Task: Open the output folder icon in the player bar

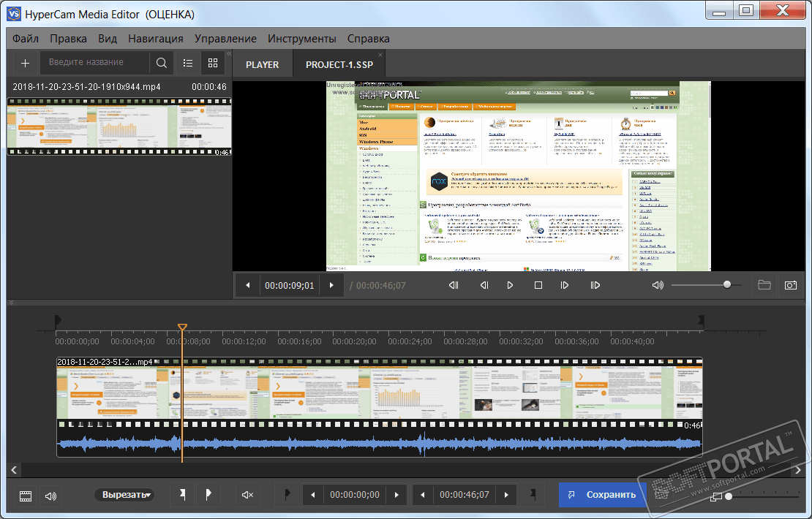Action: coord(764,285)
